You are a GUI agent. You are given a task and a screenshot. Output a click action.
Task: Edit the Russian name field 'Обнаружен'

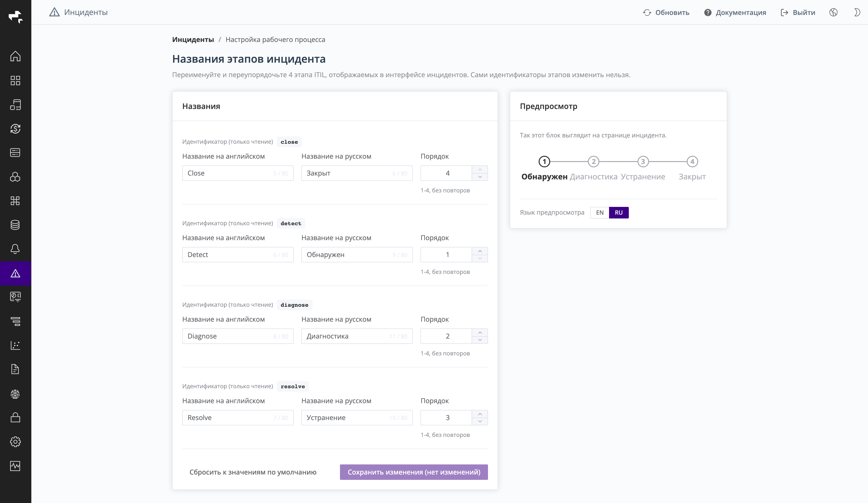coord(357,255)
